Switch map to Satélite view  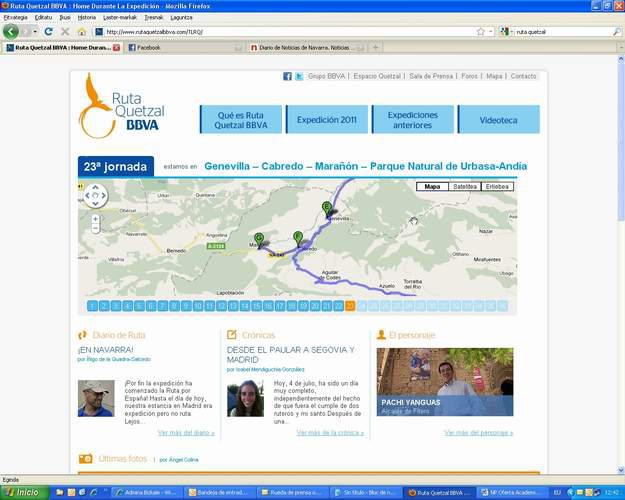(x=465, y=187)
